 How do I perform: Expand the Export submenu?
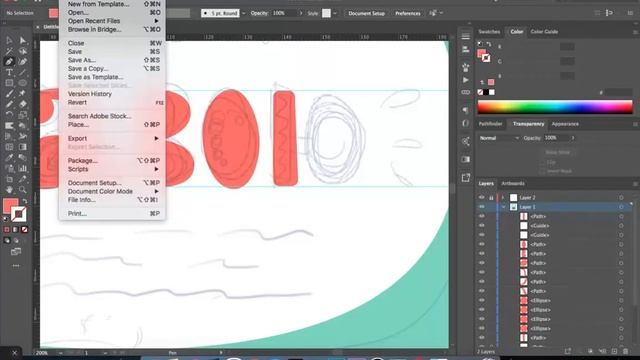pyautogui.click(x=113, y=138)
